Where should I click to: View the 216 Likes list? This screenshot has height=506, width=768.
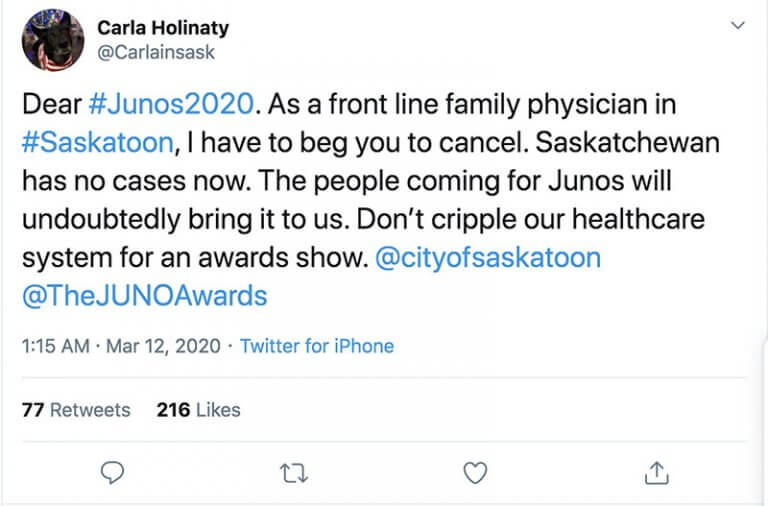point(198,410)
